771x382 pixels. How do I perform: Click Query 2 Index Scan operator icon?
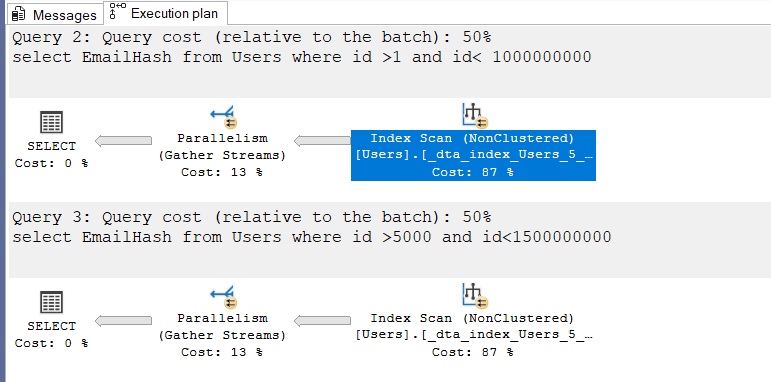474,116
